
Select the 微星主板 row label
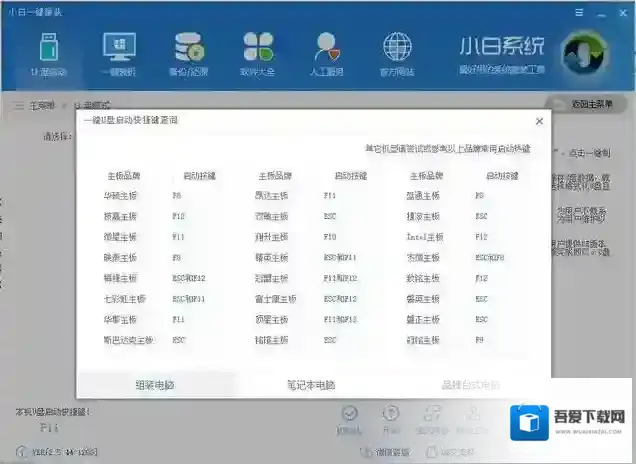(x=120, y=237)
